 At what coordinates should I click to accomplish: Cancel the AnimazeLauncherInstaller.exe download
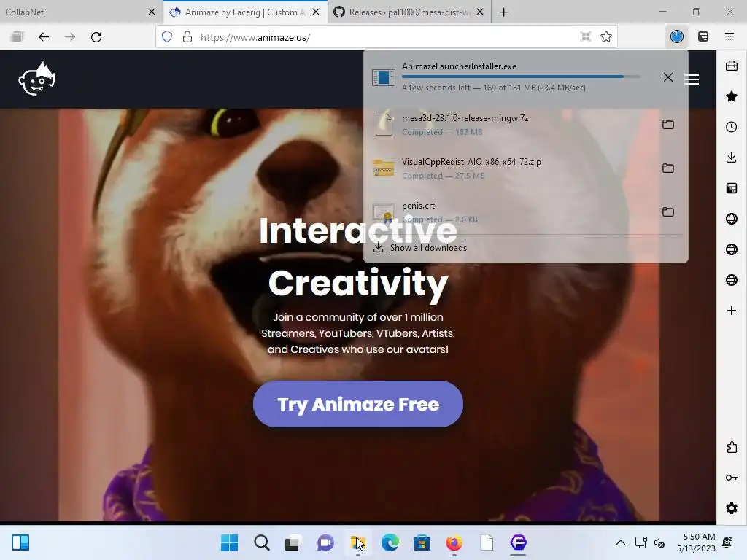pos(668,77)
